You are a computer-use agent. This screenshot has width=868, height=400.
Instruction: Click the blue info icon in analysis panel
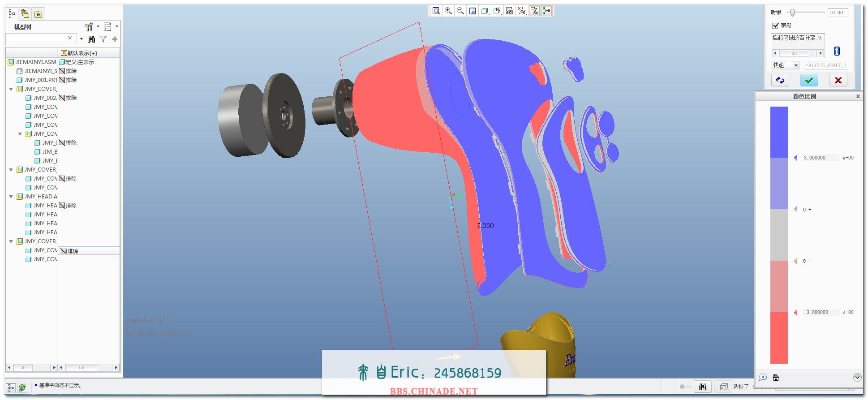837,51
